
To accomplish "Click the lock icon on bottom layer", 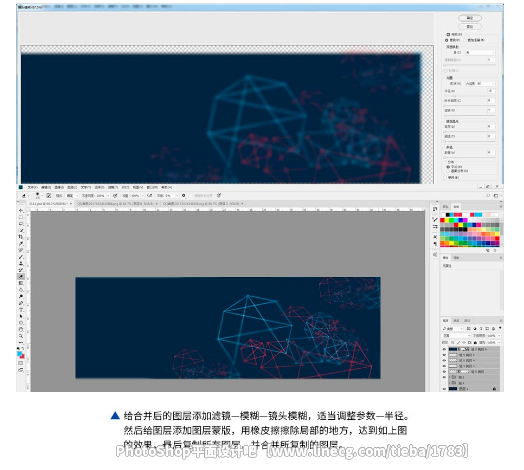I will pos(494,389).
